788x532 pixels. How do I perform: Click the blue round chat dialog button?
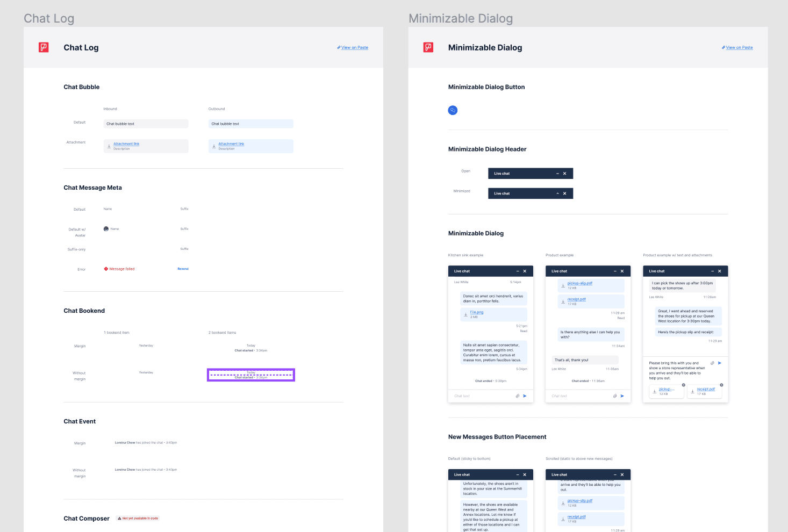pos(453,110)
